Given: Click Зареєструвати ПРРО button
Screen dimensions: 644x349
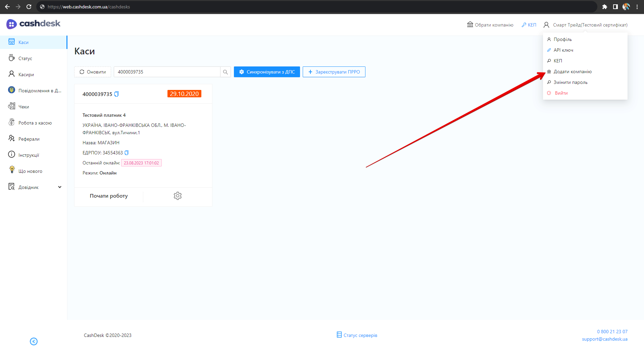Looking at the screenshot, I should pyautogui.click(x=334, y=72).
